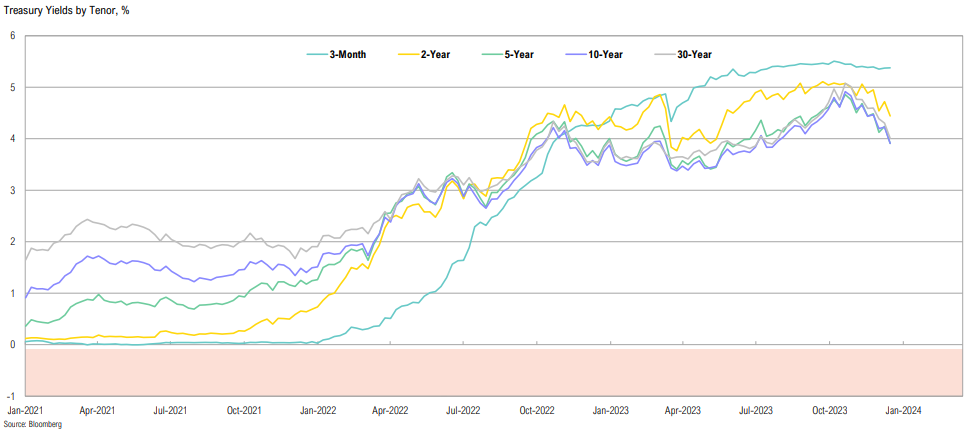970x431 pixels.
Task: Select the Jan-2022 x-axis tick label
Action: [318, 410]
